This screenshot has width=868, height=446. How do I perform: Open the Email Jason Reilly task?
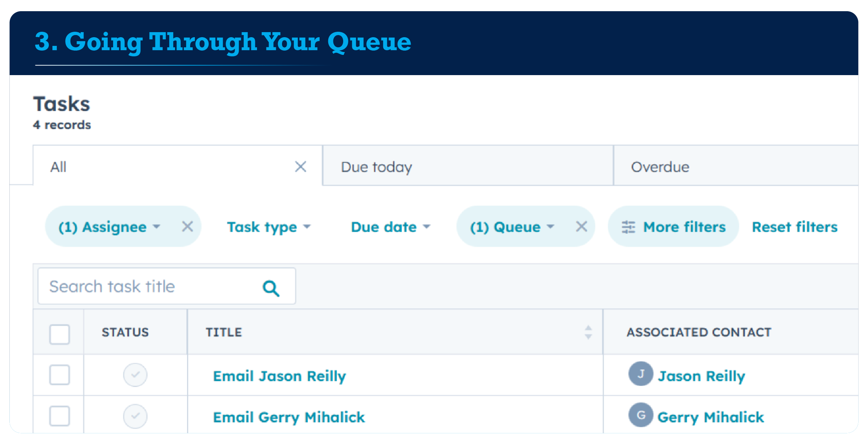279,376
